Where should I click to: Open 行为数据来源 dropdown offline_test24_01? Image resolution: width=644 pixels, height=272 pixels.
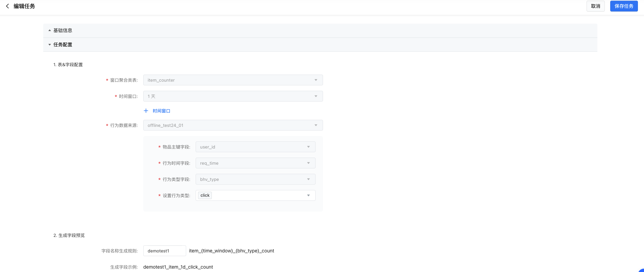(x=233, y=125)
